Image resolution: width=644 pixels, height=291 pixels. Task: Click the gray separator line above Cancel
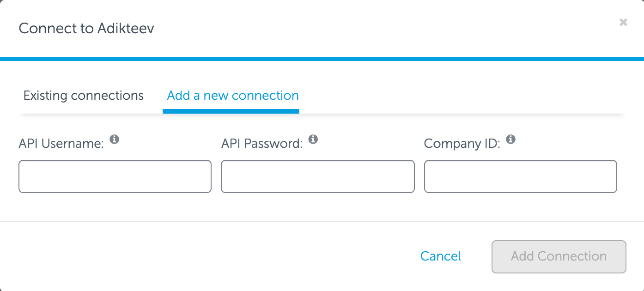point(322,221)
